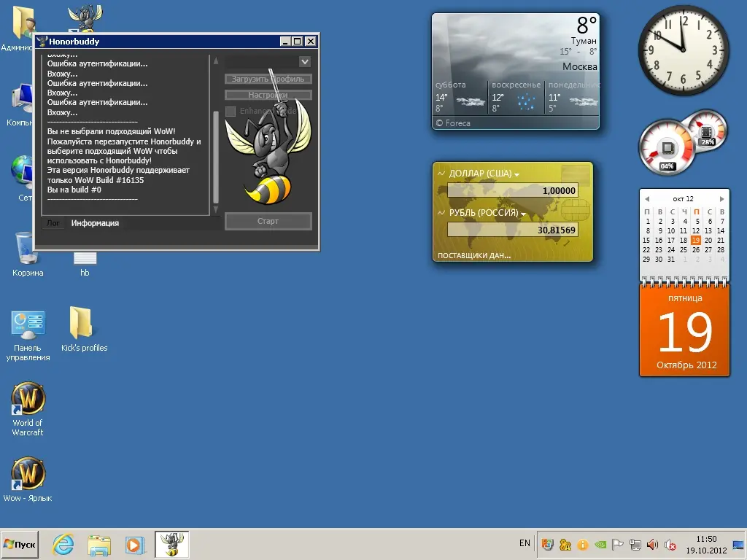Image resolution: width=747 pixels, height=560 pixels.
Task: Open the ПОСТАВЩИКИ ДАН... link in currency gadget
Action: point(474,256)
